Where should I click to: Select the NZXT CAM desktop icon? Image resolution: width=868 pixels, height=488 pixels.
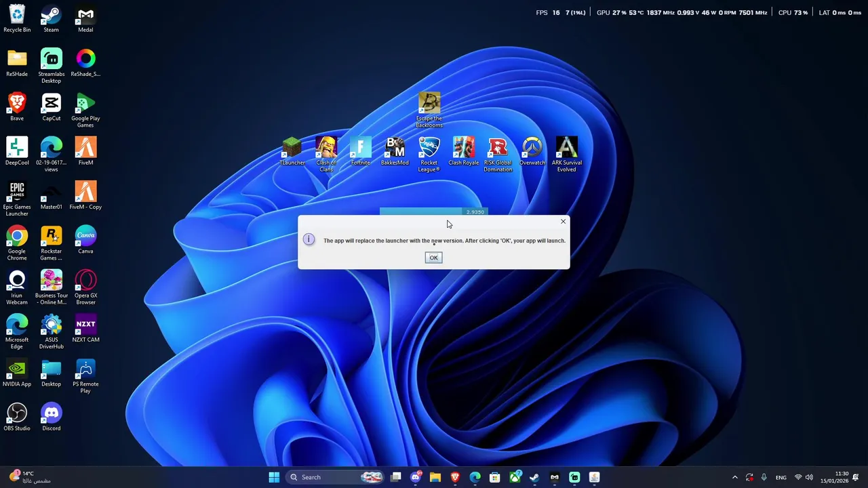(85, 329)
